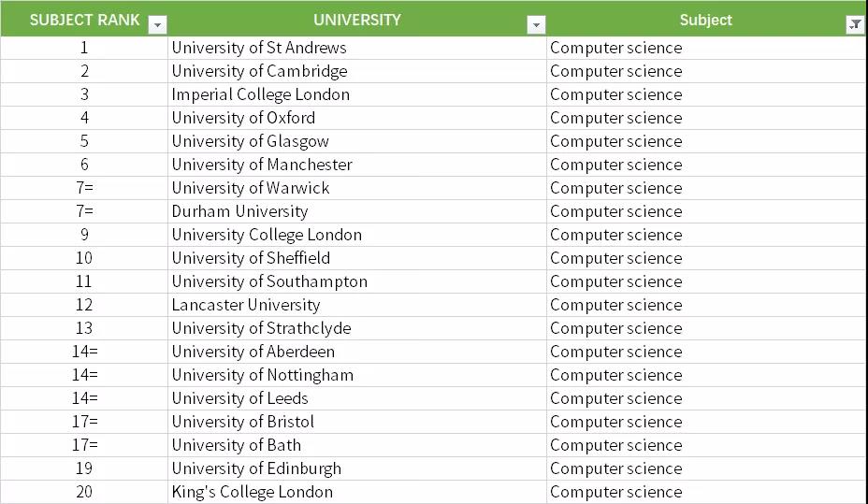This screenshot has width=868, height=504.
Task: Click the King's College London cell
Action: [x=253, y=492]
